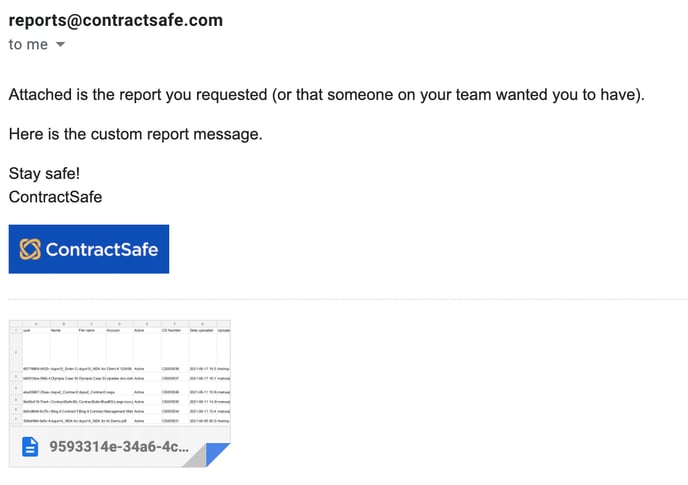The height and width of the screenshot is (485, 688).
Task: Click the blue document icon on attachment
Action: click(x=30, y=447)
